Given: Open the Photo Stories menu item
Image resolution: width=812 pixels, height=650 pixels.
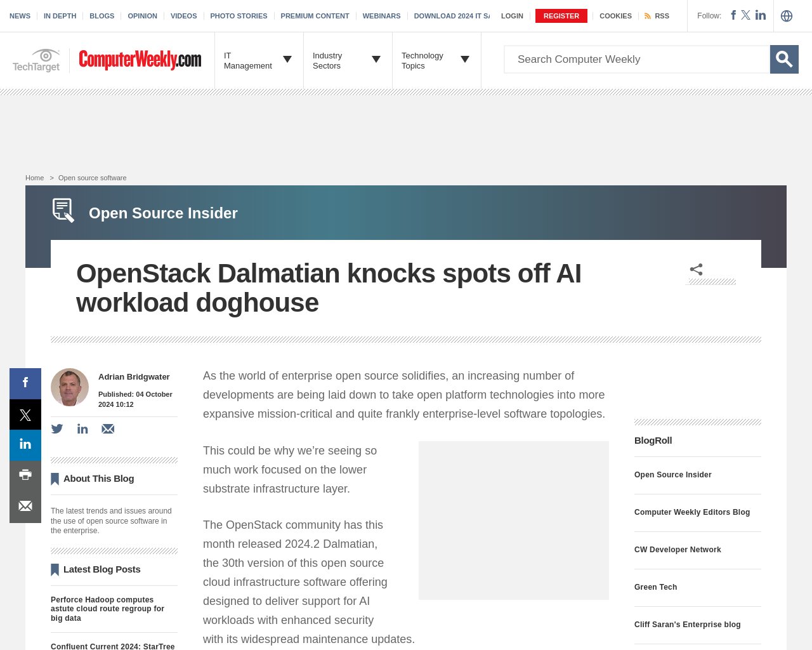Looking at the screenshot, I should coord(239,16).
